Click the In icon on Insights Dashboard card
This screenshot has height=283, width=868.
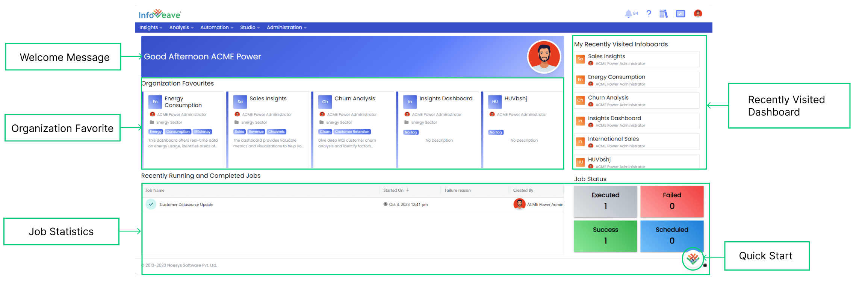[x=410, y=102]
